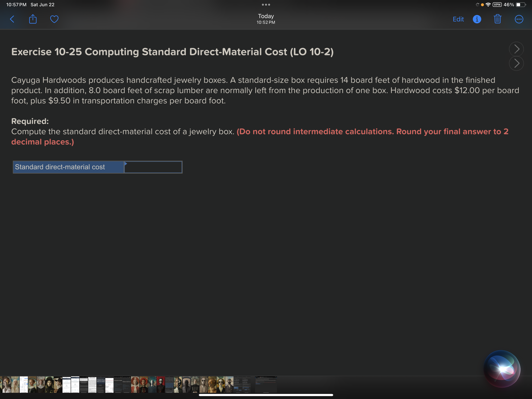This screenshot has width=532, height=399.
Task: Tap the battery indicator in status bar
Action: tap(521, 4)
